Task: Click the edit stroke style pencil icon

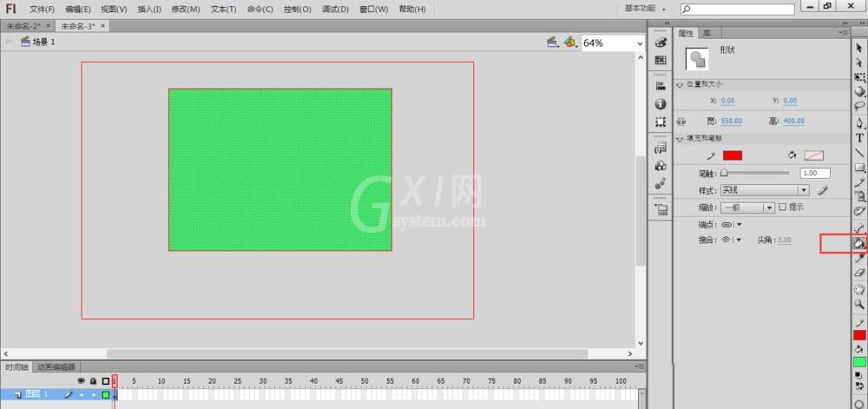Action: pos(823,190)
